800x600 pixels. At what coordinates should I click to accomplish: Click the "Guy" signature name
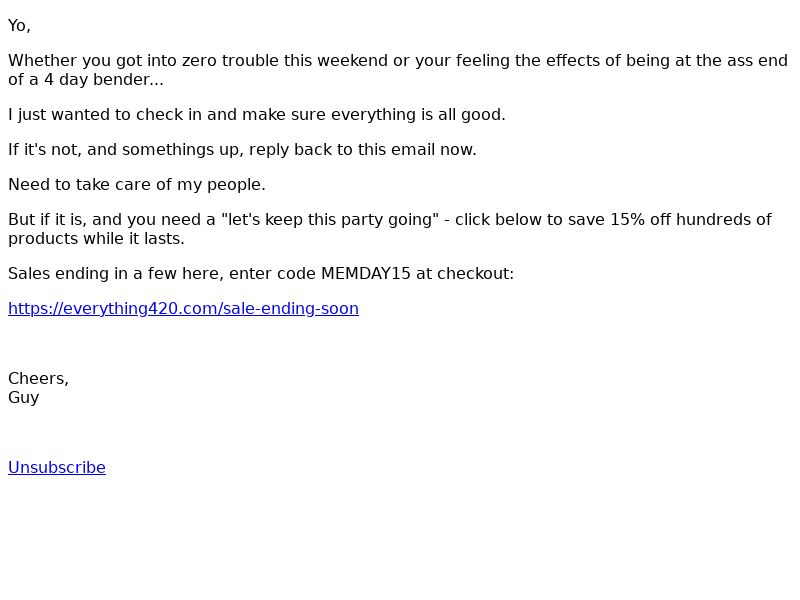pyautogui.click(x=23, y=398)
